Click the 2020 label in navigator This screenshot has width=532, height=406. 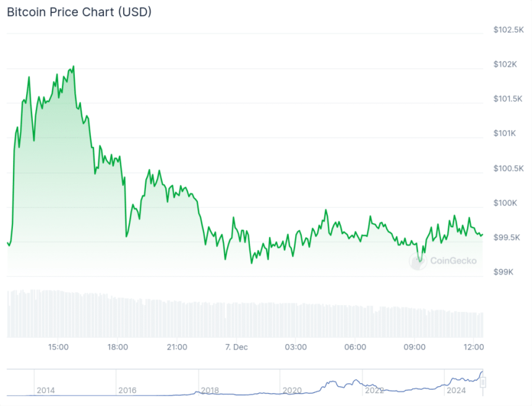coord(291,391)
